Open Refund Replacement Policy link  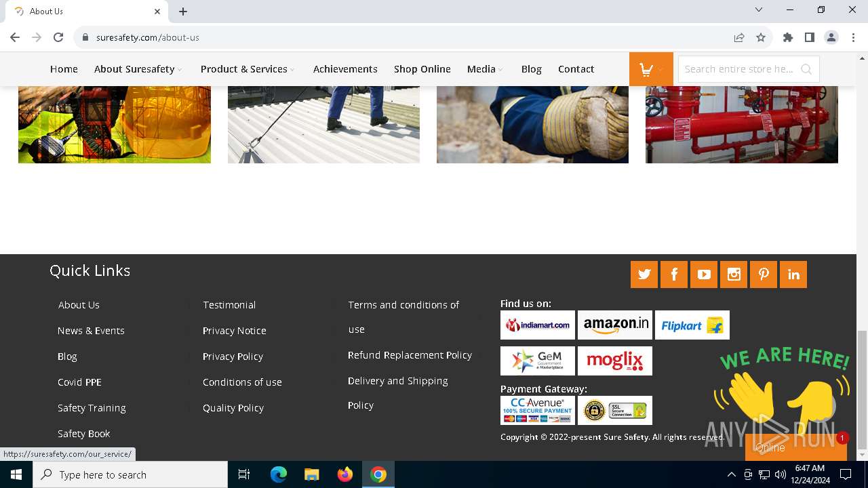click(410, 355)
